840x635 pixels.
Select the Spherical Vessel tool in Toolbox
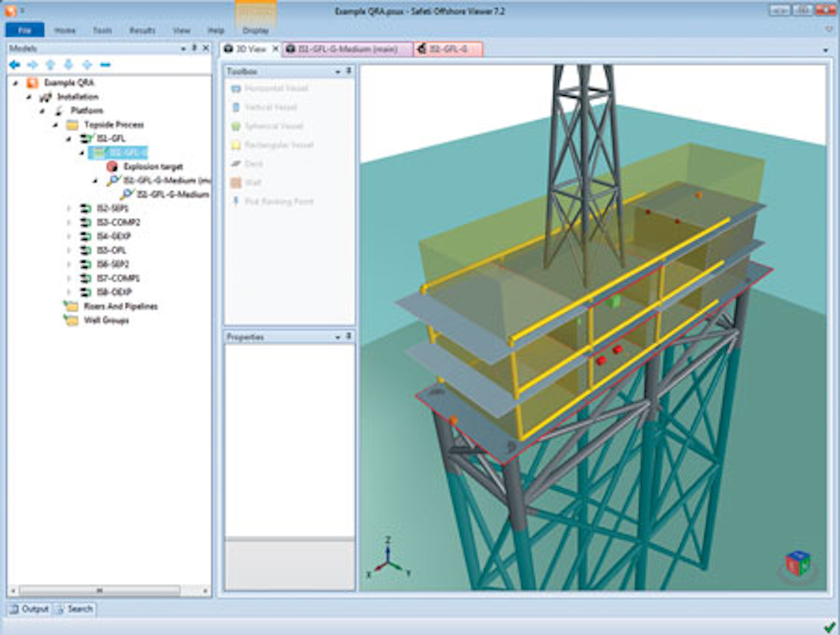pyautogui.click(x=267, y=126)
